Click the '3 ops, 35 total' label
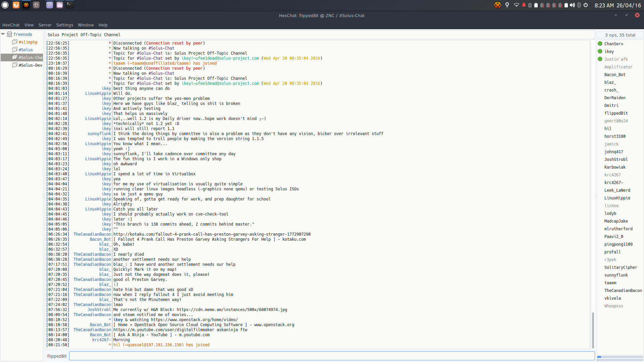 pyautogui.click(x=620, y=35)
